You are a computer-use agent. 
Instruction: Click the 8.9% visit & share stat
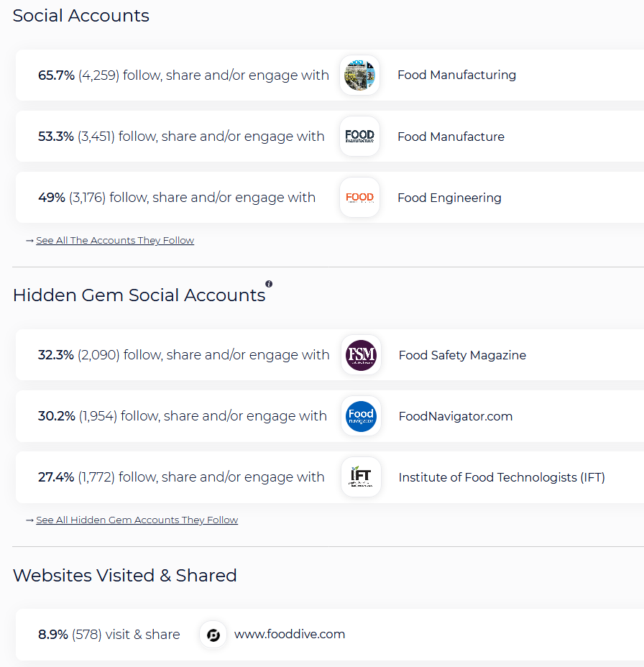point(109,635)
